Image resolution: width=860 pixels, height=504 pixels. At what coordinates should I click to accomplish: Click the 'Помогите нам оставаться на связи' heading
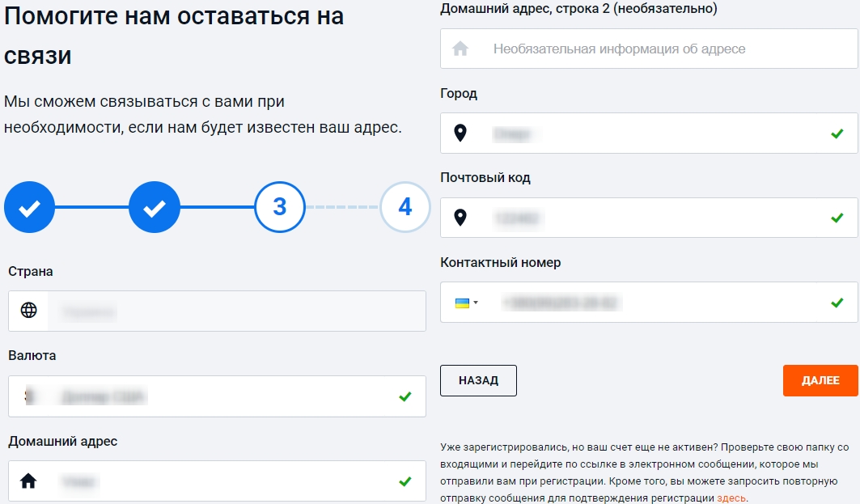tap(174, 36)
